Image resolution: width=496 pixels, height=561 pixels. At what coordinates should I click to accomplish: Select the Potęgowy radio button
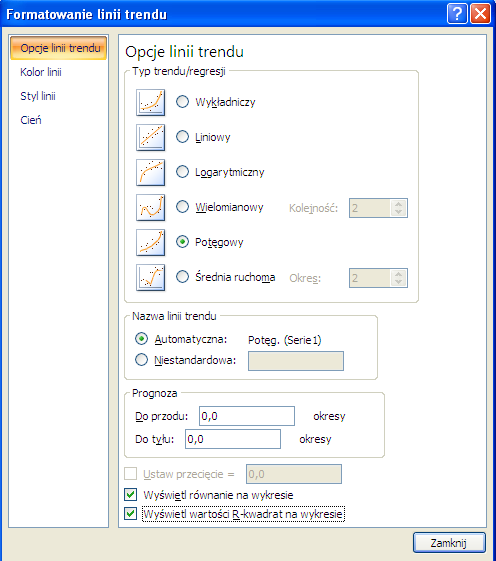click(183, 242)
